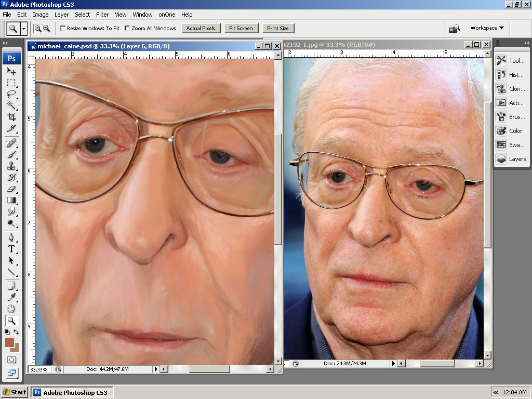Click the foreground color swatch

tap(9, 342)
